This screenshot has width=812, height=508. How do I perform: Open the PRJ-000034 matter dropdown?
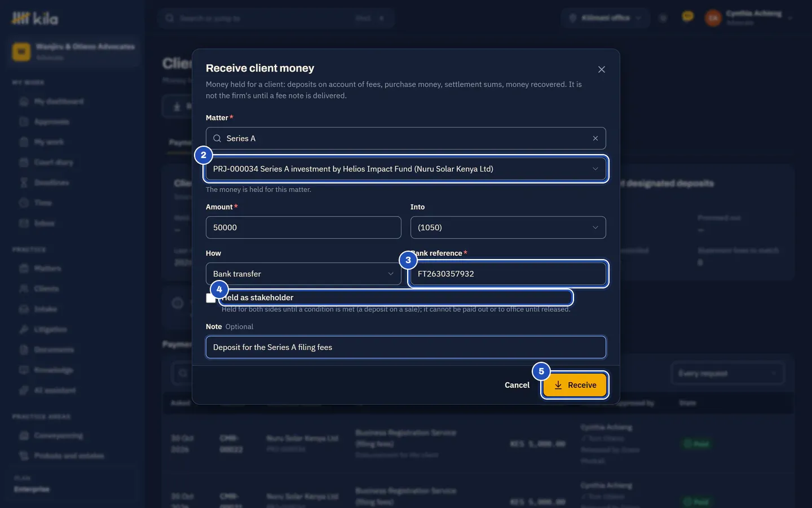[x=406, y=169]
